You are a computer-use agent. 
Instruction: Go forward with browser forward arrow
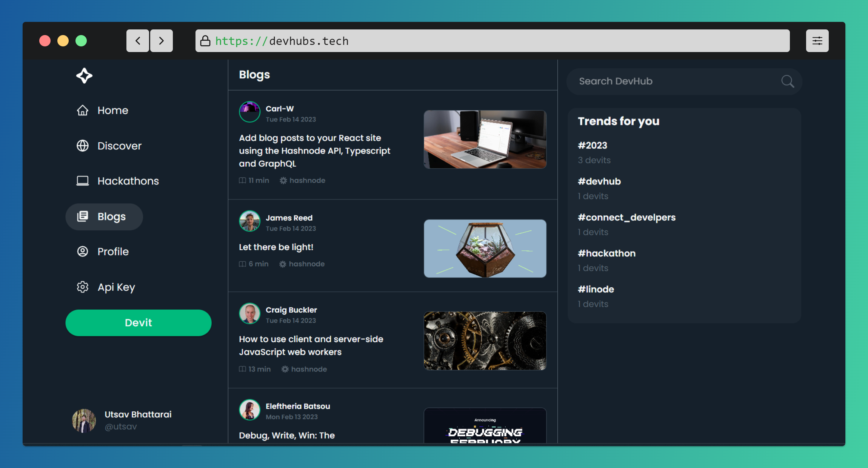tap(162, 41)
